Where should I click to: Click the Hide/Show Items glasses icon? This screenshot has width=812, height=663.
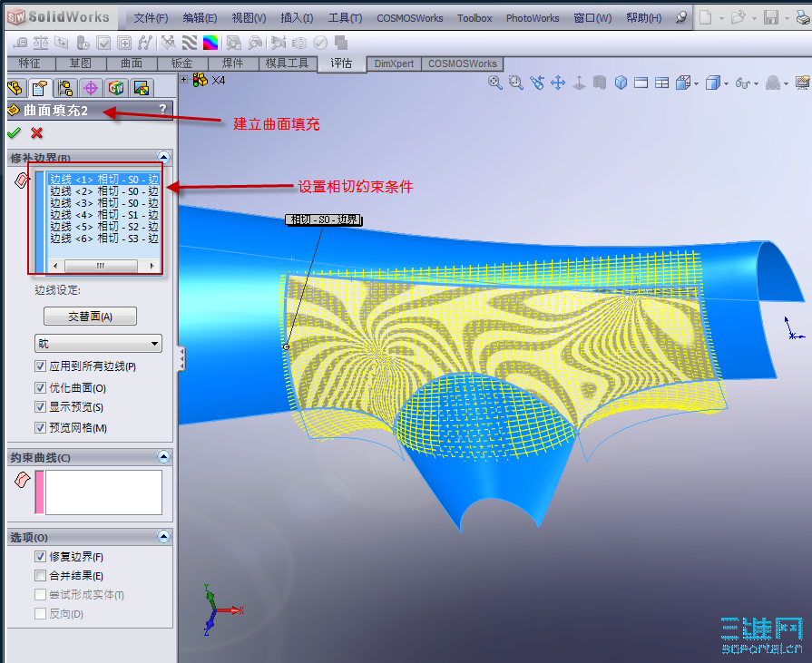[743, 83]
